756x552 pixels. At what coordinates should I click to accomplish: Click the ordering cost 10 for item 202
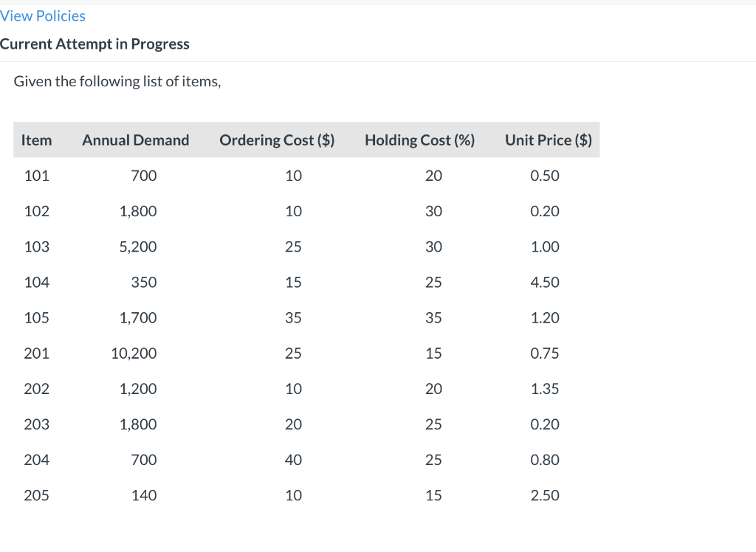tap(293, 389)
